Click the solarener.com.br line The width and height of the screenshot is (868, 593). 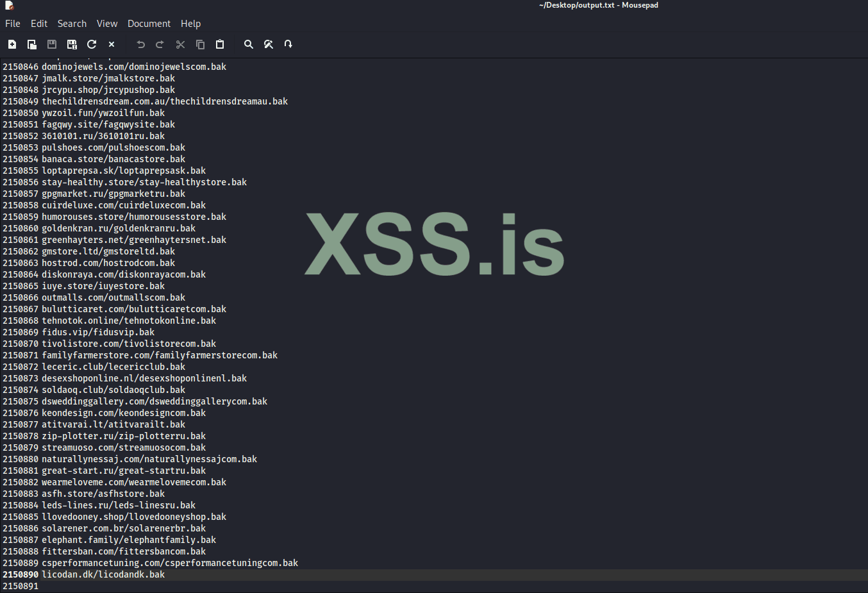(x=124, y=528)
